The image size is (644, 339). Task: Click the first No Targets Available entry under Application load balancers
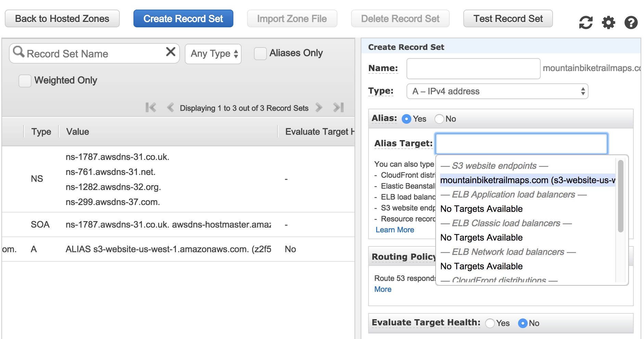[481, 209]
